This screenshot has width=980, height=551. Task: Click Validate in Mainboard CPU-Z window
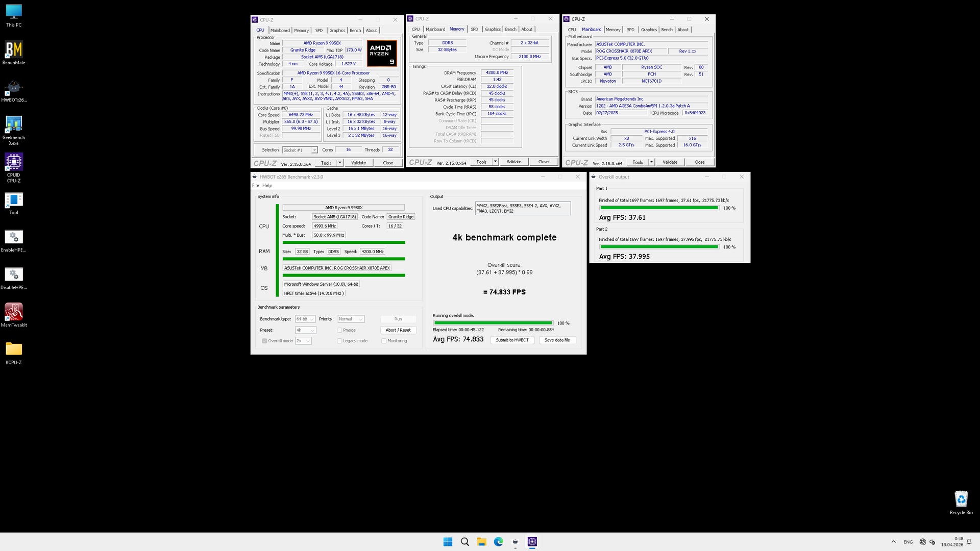point(670,162)
